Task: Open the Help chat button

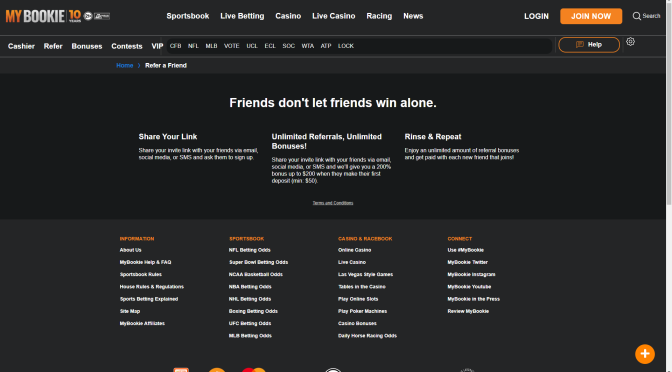Action: (589, 45)
